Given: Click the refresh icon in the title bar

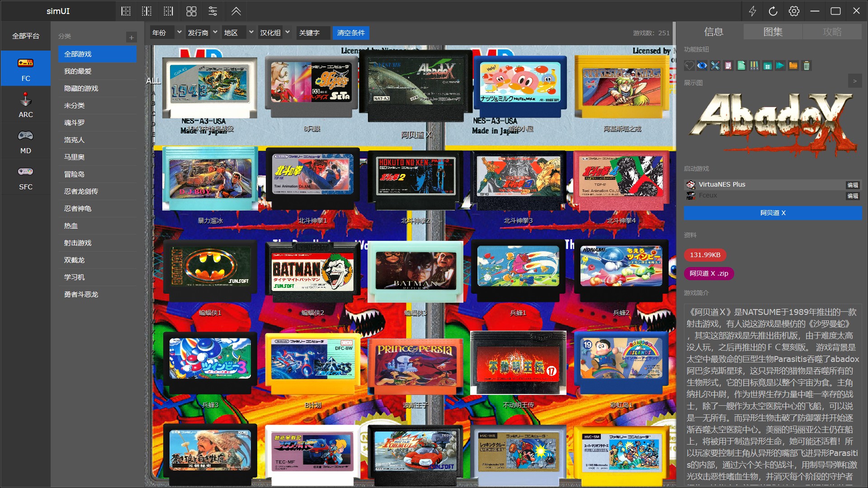Looking at the screenshot, I should click(773, 11).
